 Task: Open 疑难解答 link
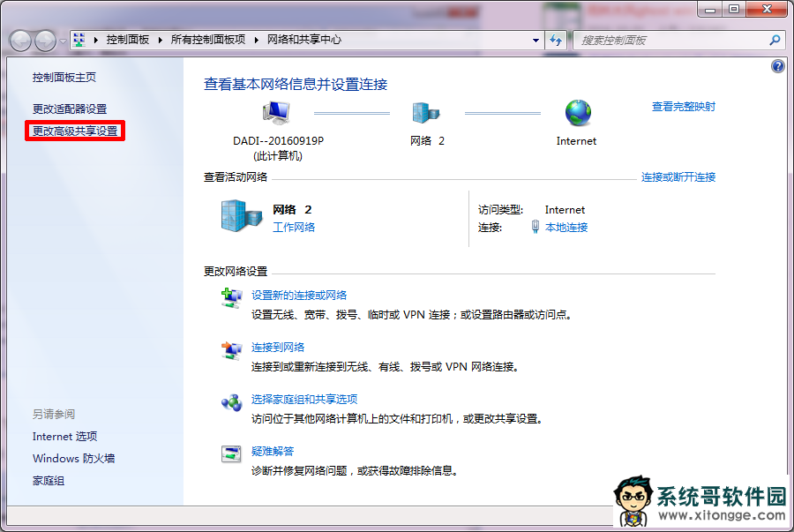[273, 452]
